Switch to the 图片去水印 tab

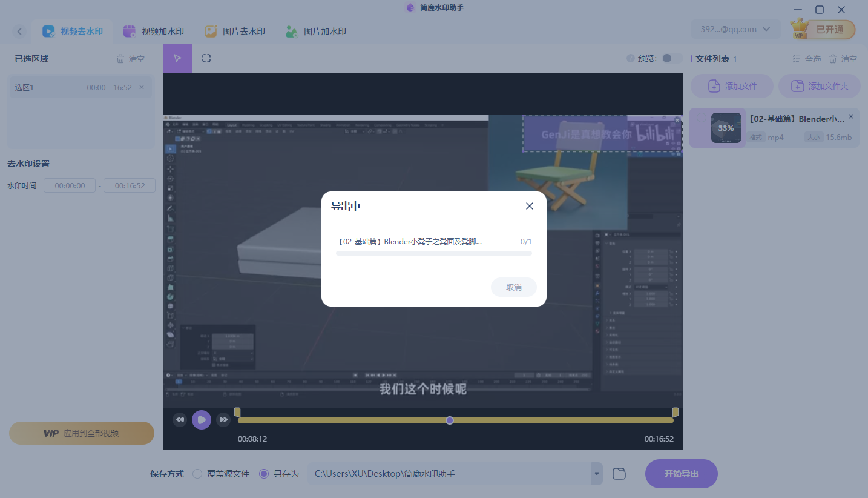tap(235, 32)
